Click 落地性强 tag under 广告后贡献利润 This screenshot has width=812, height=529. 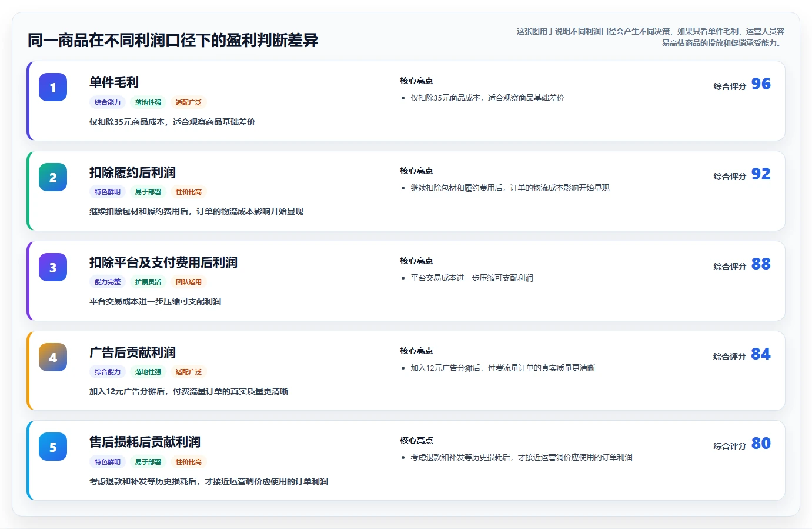click(148, 372)
